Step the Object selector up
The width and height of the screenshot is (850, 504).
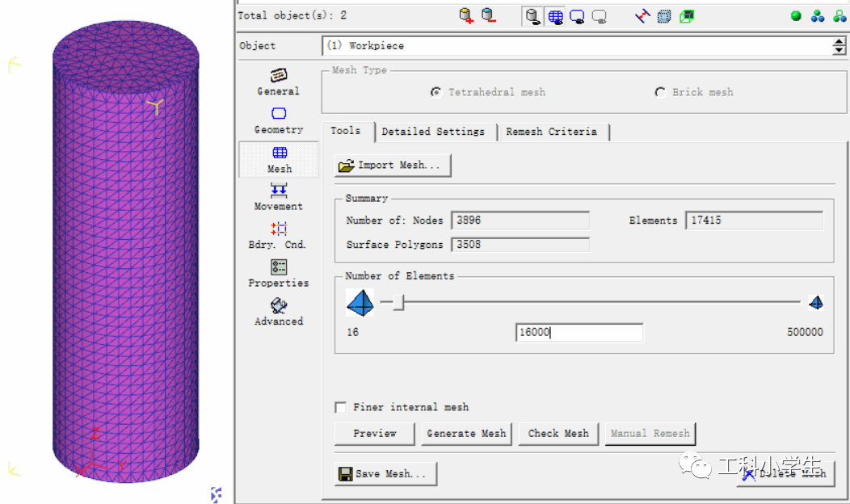(839, 42)
